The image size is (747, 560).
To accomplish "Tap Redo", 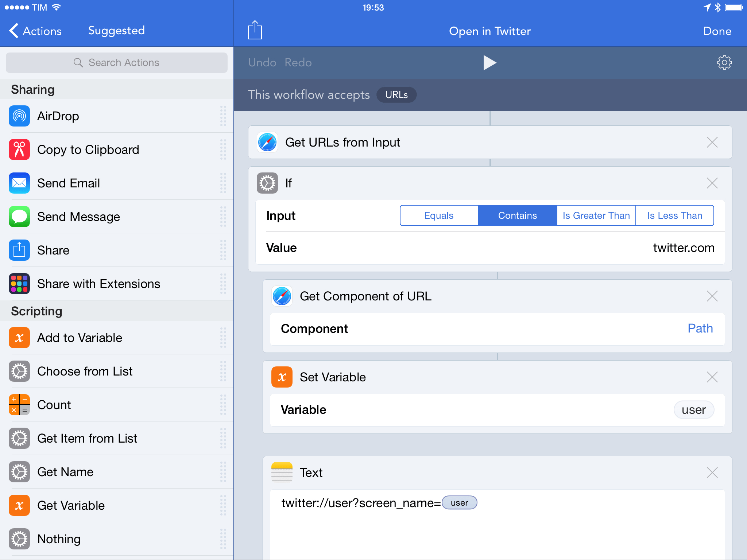I will 298,62.
